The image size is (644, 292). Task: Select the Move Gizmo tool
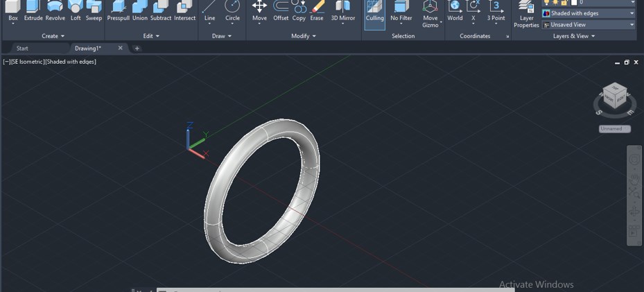click(430, 12)
